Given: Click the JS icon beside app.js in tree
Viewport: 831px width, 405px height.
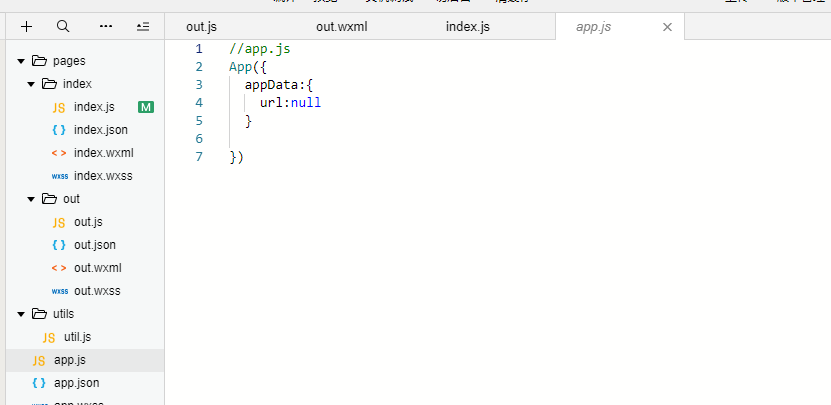Looking at the screenshot, I should (39, 361).
